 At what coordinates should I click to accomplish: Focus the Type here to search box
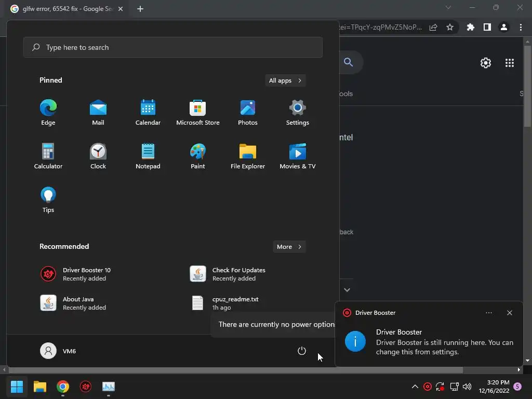pyautogui.click(x=173, y=47)
